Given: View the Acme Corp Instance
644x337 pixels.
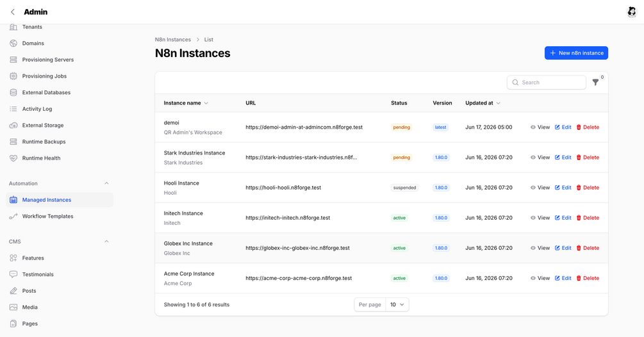Looking at the screenshot, I should 540,278.
